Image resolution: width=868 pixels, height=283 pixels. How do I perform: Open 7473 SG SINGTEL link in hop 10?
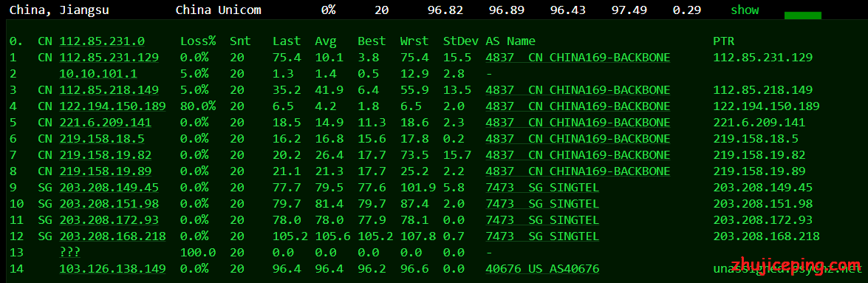click(x=542, y=204)
